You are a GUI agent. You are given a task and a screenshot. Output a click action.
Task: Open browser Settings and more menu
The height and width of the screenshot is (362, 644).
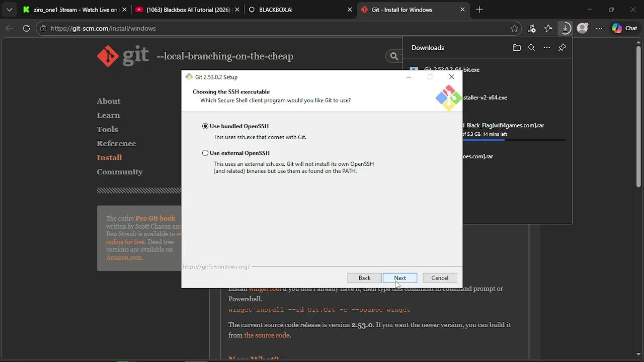599,28
